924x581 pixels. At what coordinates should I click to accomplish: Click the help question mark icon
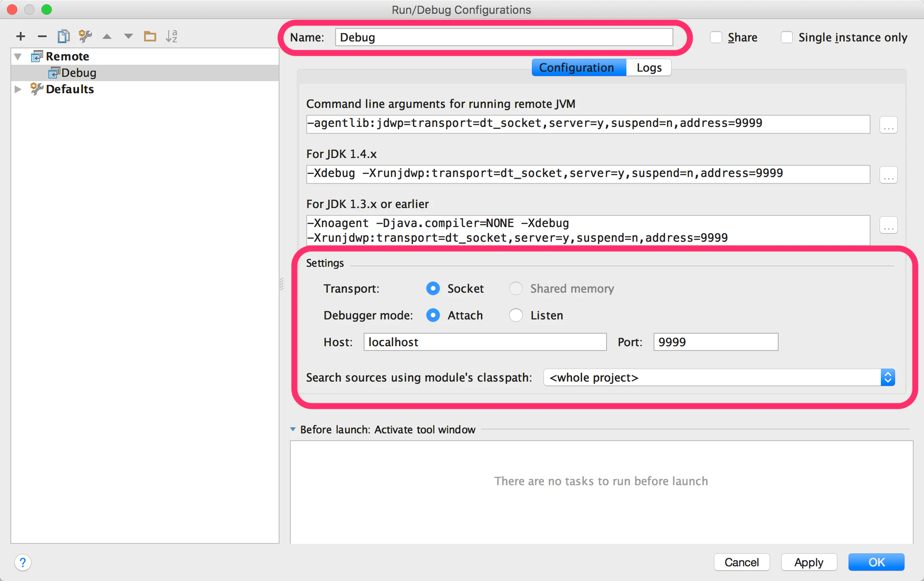coord(23,562)
